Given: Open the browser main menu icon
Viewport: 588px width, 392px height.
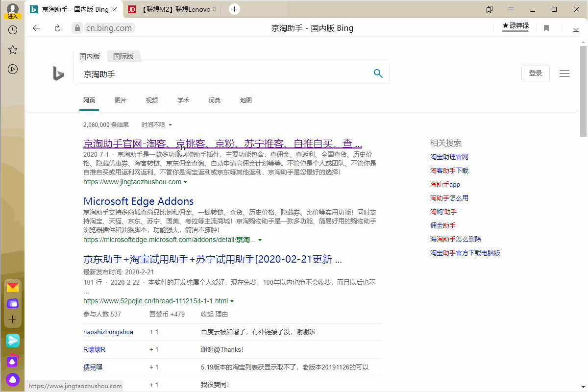Looking at the screenshot, I should point(511,9).
